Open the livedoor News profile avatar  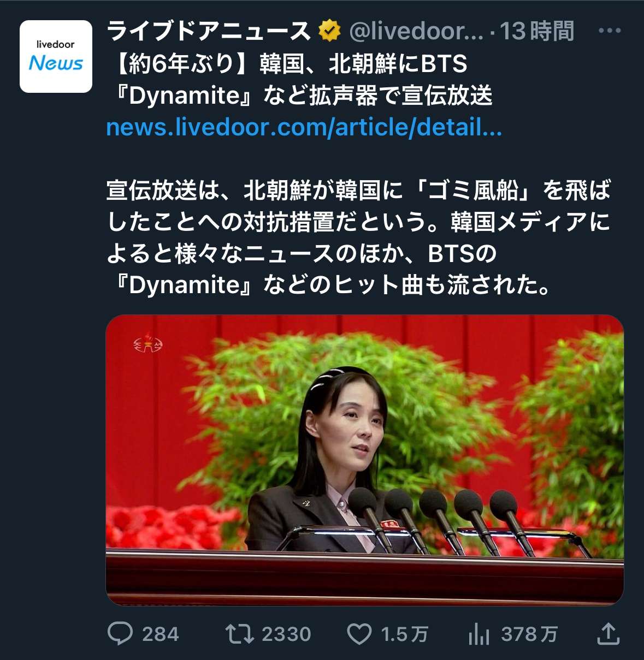tap(56, 56)
